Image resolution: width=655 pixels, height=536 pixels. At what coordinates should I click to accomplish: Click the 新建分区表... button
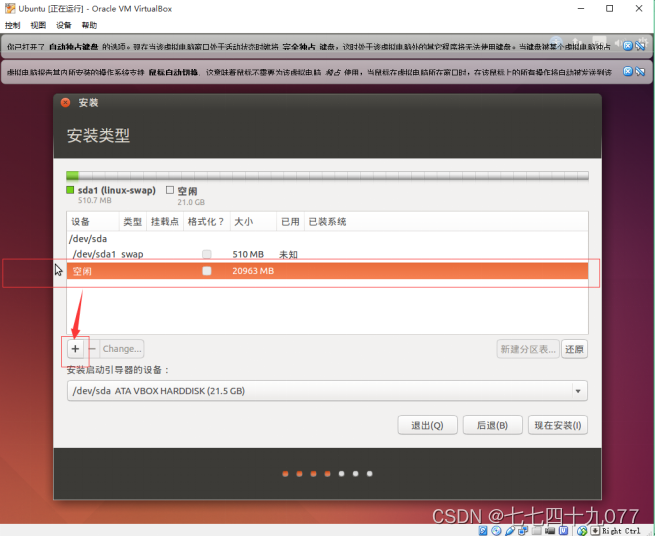(528, 349)
